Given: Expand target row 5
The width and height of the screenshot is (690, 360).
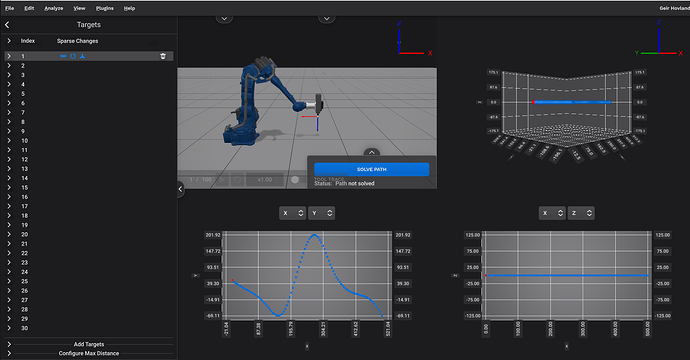Looking at the screenshot, I should coord(9,94).
